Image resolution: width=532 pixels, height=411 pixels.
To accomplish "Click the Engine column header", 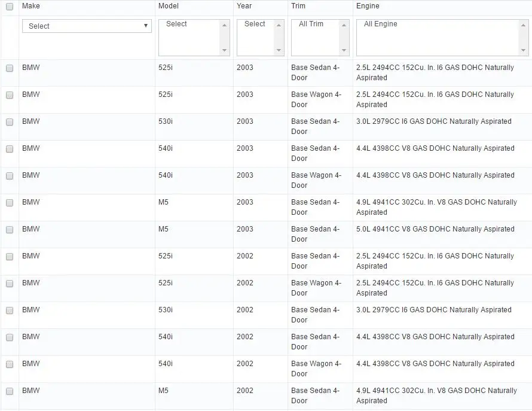I will (x=368, y=6).
